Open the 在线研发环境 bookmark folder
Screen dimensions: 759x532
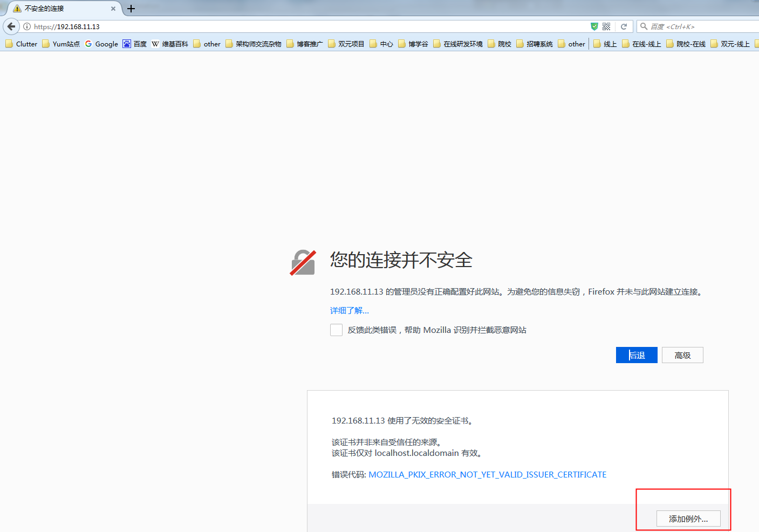pos(457,44)
